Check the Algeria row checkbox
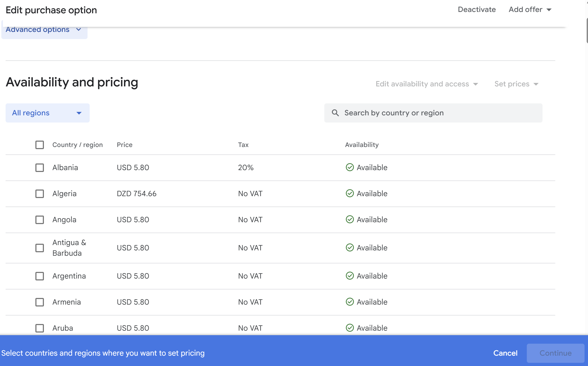Image resolution: width=588 pixels, height=366 pixels. point(40,194)
